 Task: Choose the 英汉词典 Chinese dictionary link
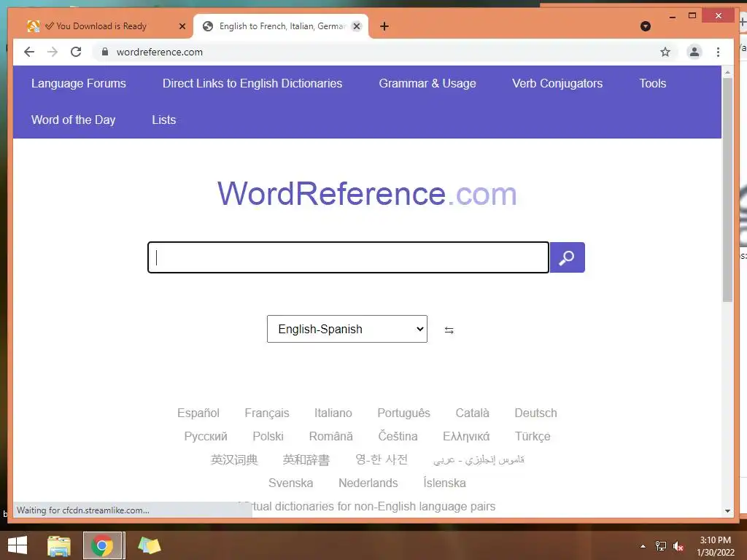coord(234,459)
